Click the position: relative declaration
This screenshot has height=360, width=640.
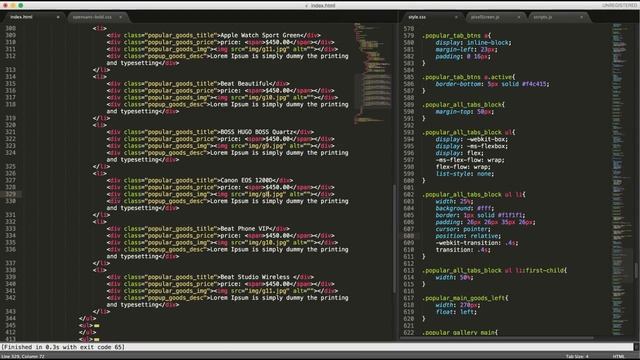(468, 236)
